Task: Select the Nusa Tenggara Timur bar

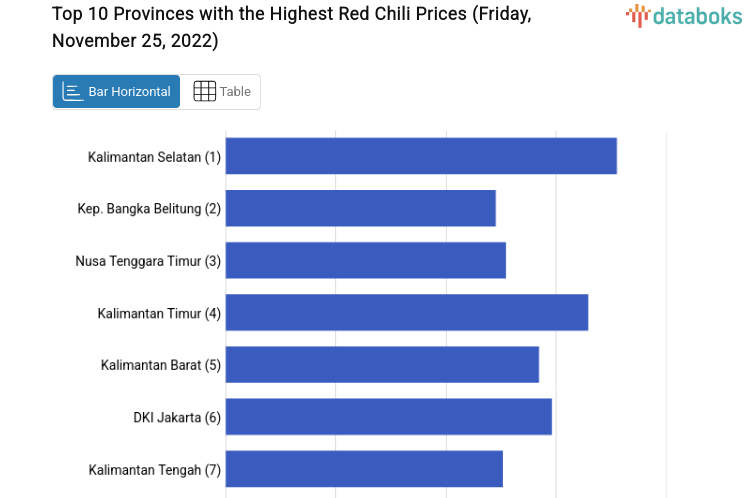Action: pyautogui.click(x=366, y=260)
